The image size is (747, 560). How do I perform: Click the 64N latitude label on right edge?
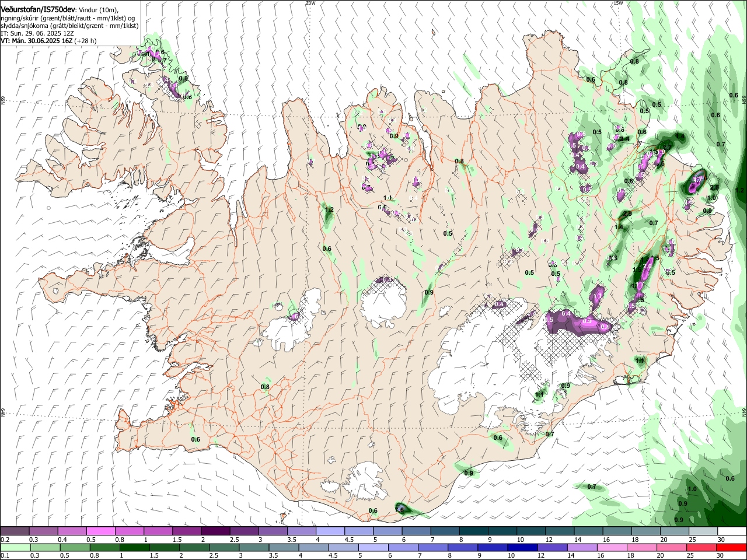[x=743, y=412]
